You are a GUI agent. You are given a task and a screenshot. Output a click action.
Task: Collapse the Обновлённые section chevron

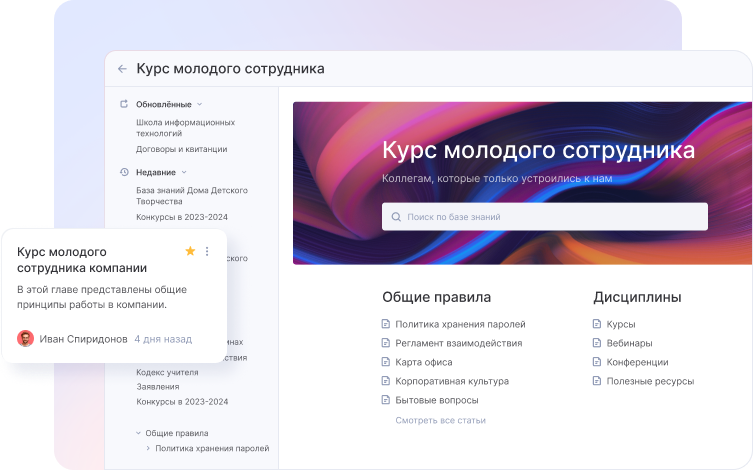coord(199,104)
